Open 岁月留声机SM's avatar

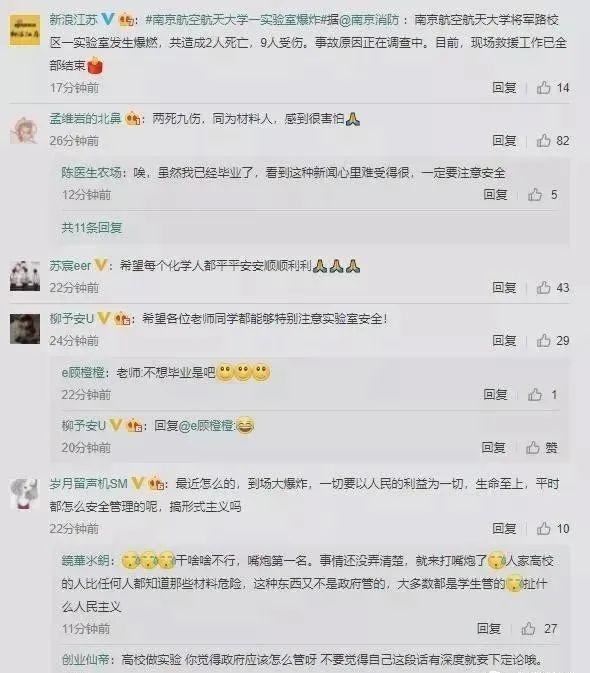pyautogui.click(x=25, y=494)
